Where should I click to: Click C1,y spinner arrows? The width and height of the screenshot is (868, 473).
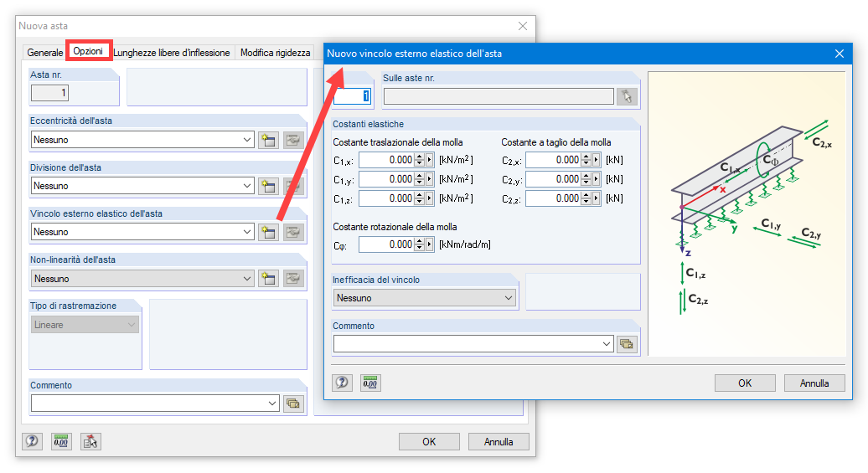[x=419, y=179]
